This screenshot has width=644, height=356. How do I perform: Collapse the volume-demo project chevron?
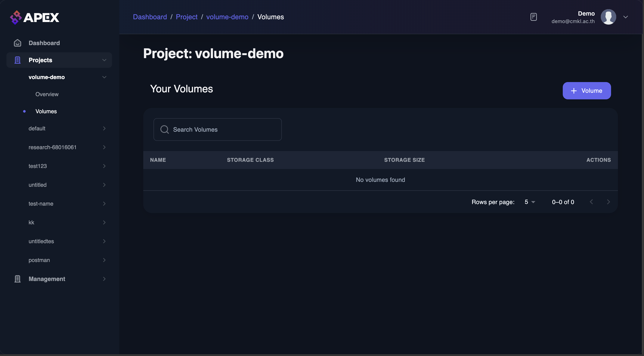(x=104, y=77)
